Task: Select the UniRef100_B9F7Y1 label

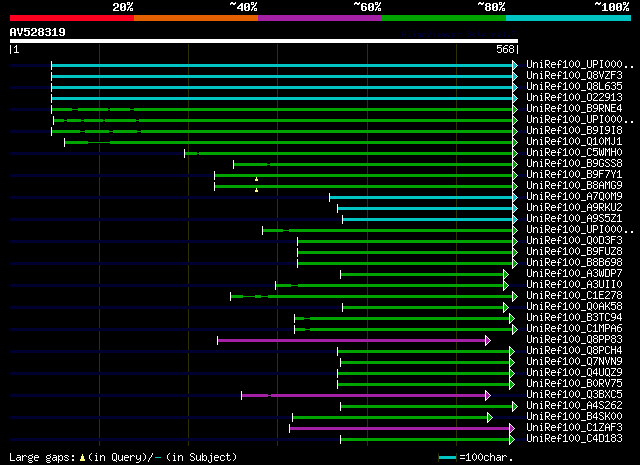Action: [574, 175]
